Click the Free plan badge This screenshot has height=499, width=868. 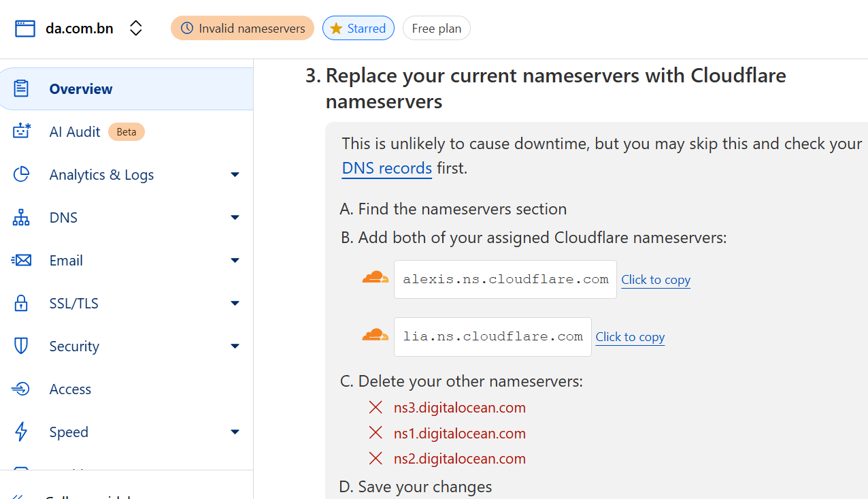click(x=437, y=28)
